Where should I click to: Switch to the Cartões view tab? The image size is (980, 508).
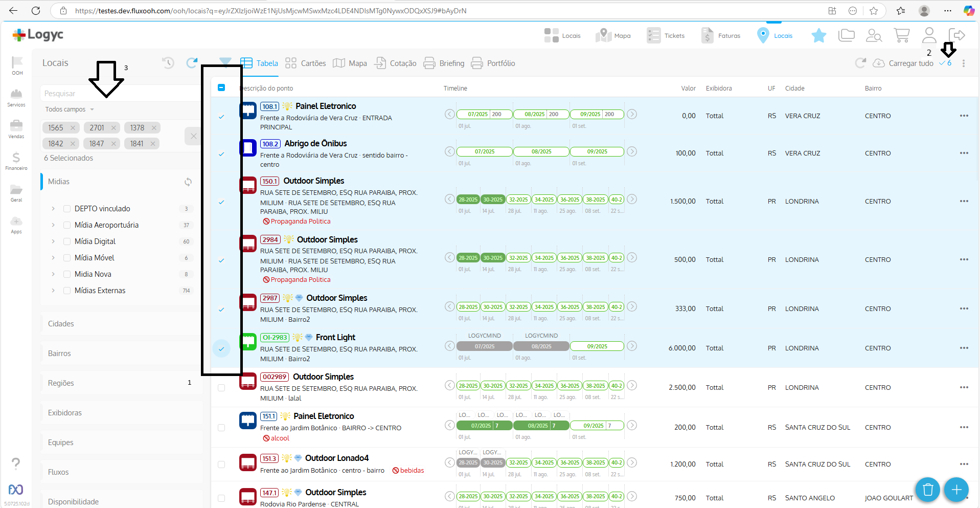click(306, 63)
